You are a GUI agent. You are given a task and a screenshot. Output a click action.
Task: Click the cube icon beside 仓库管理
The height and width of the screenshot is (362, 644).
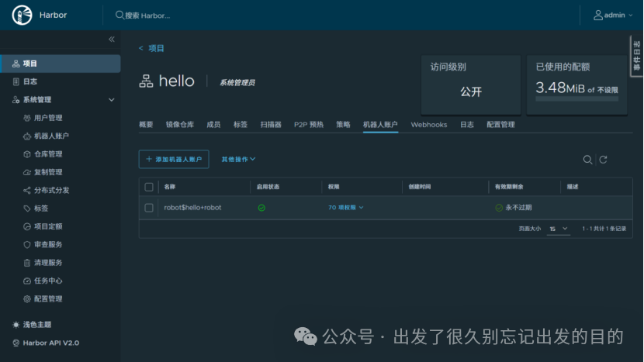click(x=26, y=154)
